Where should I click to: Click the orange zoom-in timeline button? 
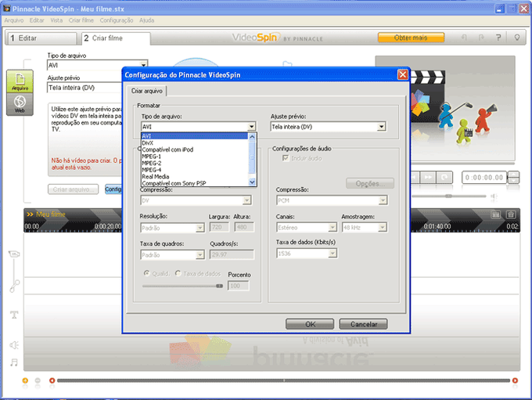pos(25,380)
